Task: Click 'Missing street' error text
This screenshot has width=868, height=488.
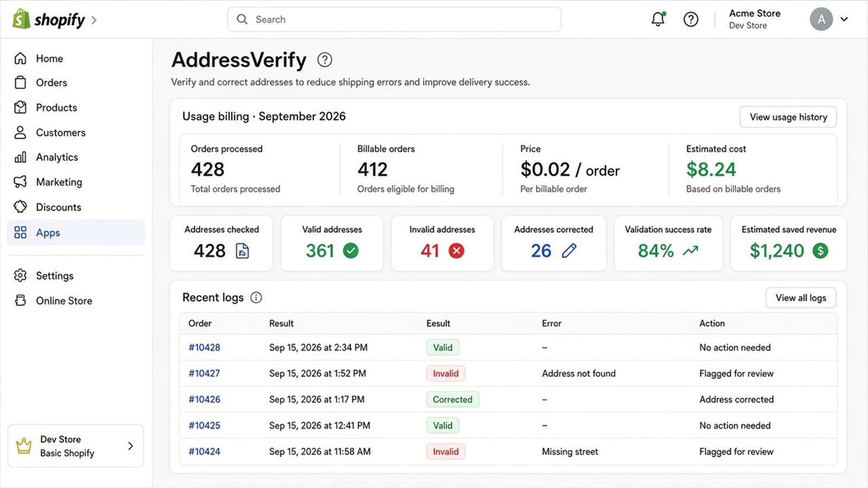Action: tap(570, 452)
